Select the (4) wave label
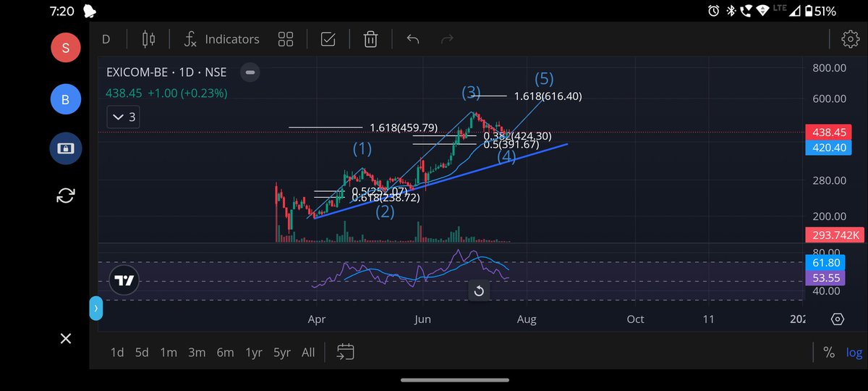The image size is (868, 391). click(x=507, y=155)
